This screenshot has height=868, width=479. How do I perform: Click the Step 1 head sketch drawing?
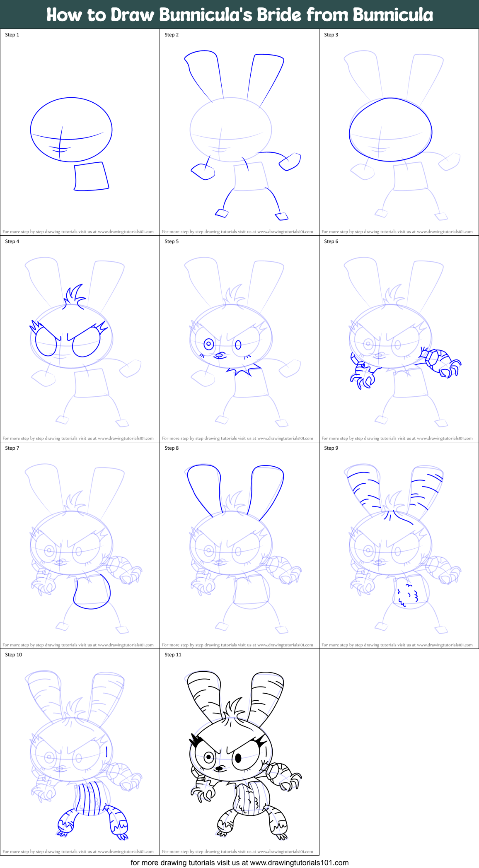click(71, 144)
